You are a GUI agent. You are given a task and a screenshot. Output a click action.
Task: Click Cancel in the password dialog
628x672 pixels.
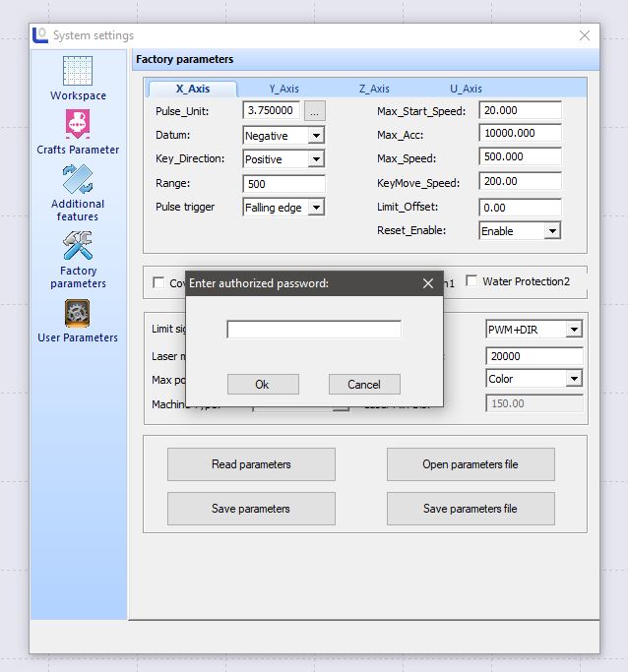(x=364, y=385)
